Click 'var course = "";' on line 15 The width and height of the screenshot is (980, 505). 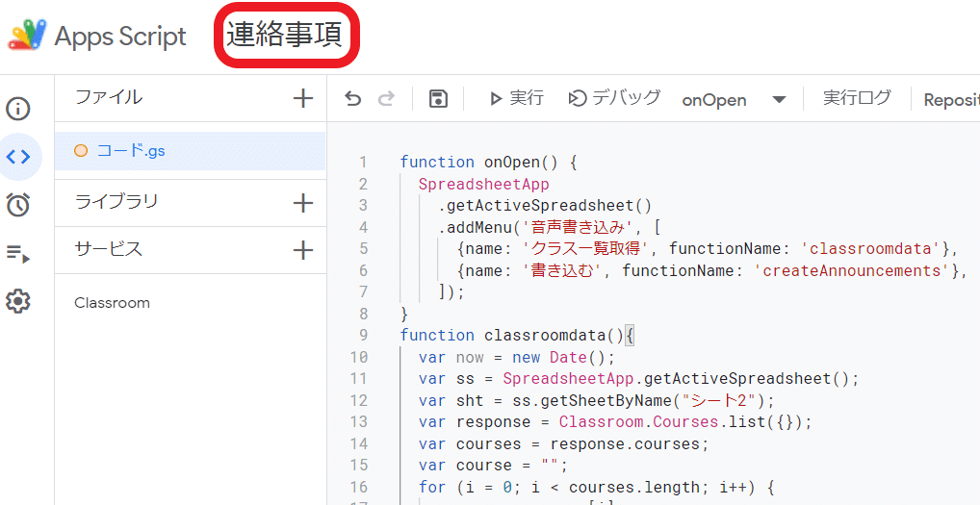tap(494, 465)
